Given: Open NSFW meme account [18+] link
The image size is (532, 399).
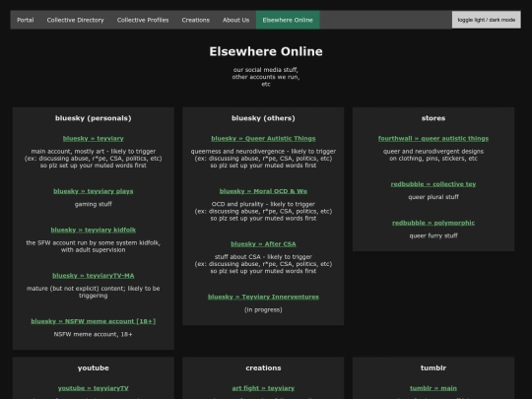Looking at the screenshot, I should point(94,321).
